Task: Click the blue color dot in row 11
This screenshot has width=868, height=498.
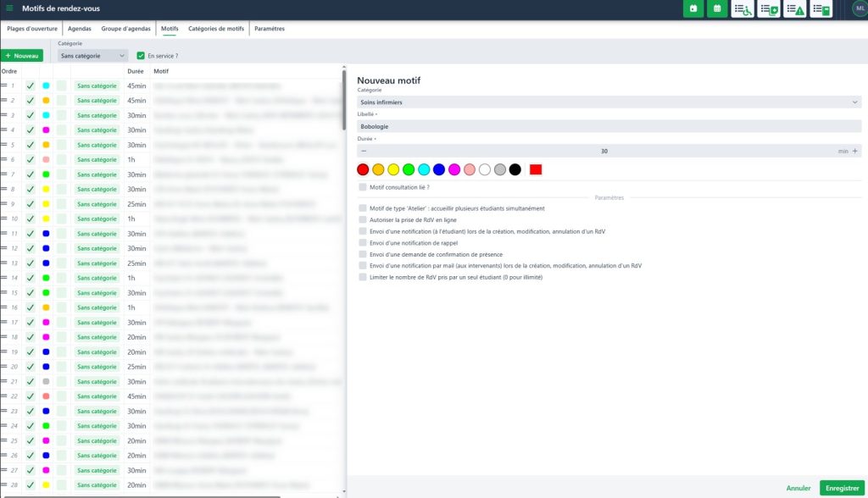Action: pos(46,234)
